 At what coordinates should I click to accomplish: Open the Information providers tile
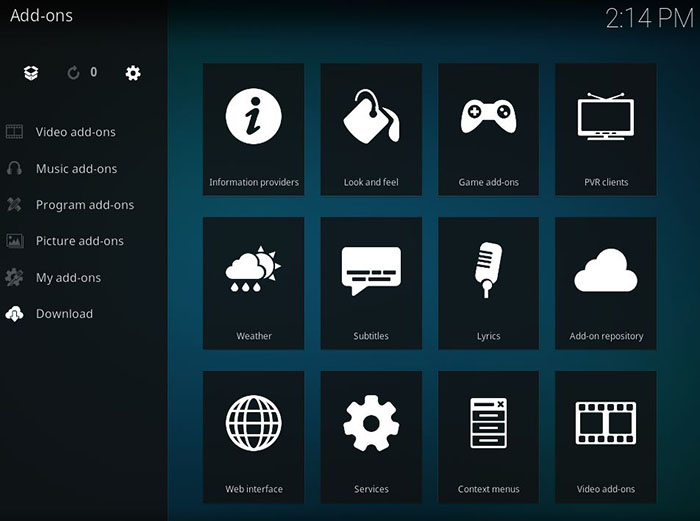pos(254,129)
